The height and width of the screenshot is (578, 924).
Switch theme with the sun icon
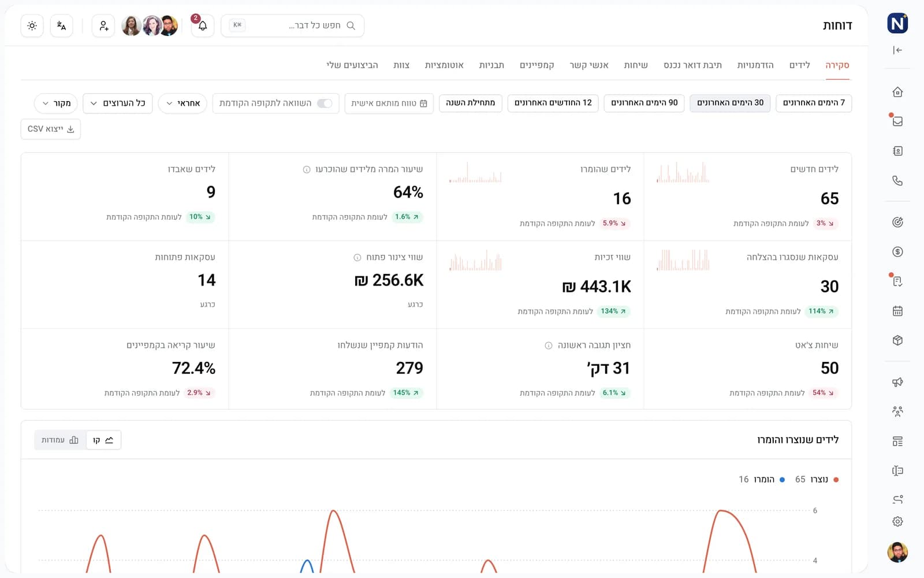tap(32, 25)
